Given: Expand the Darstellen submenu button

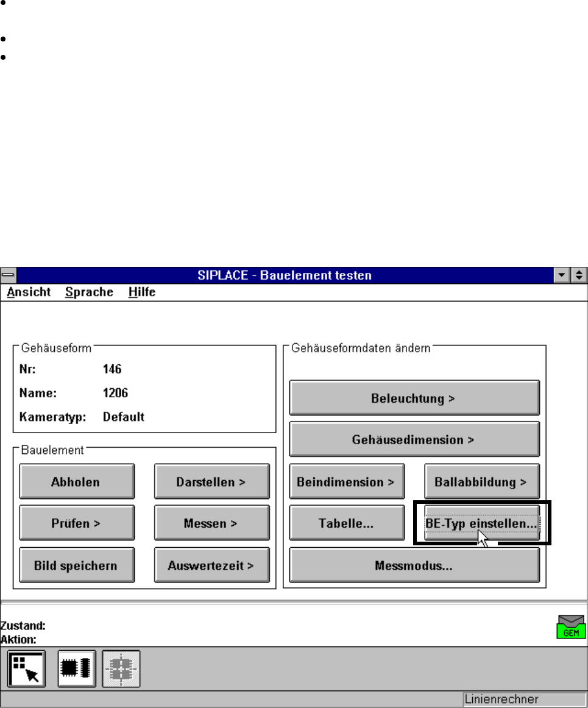Looking at the screenshot, I should (x=212, y=481).
